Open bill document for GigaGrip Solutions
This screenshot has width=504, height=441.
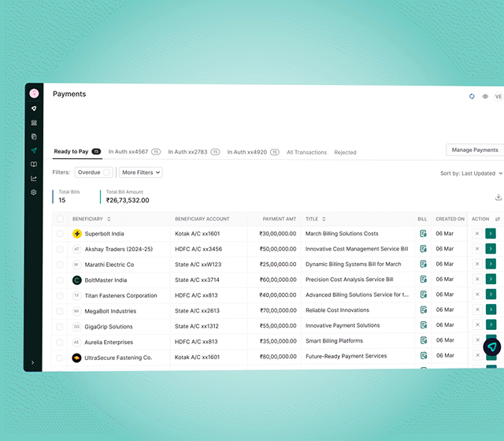[424, 324]
